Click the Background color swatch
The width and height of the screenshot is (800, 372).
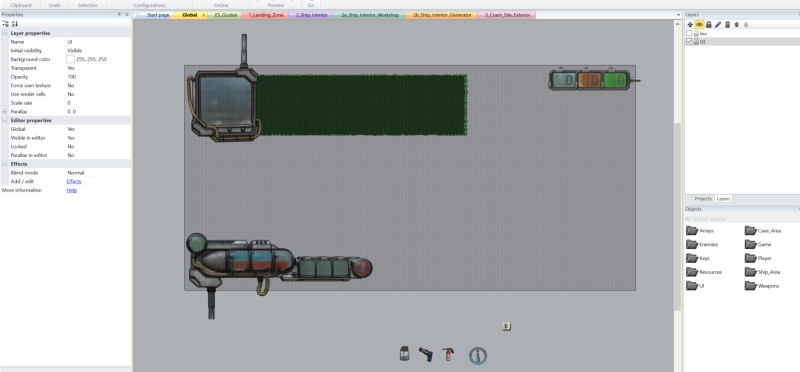coord(70,59)
